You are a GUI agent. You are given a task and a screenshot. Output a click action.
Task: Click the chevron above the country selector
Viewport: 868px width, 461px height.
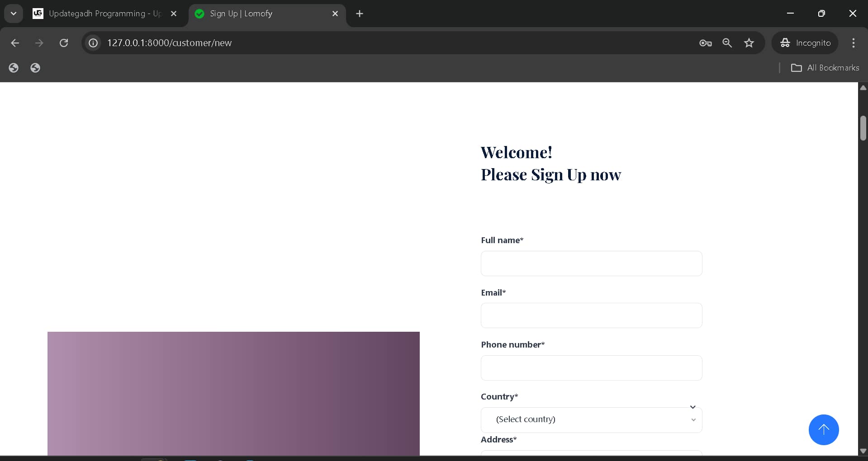coord(693,406)
